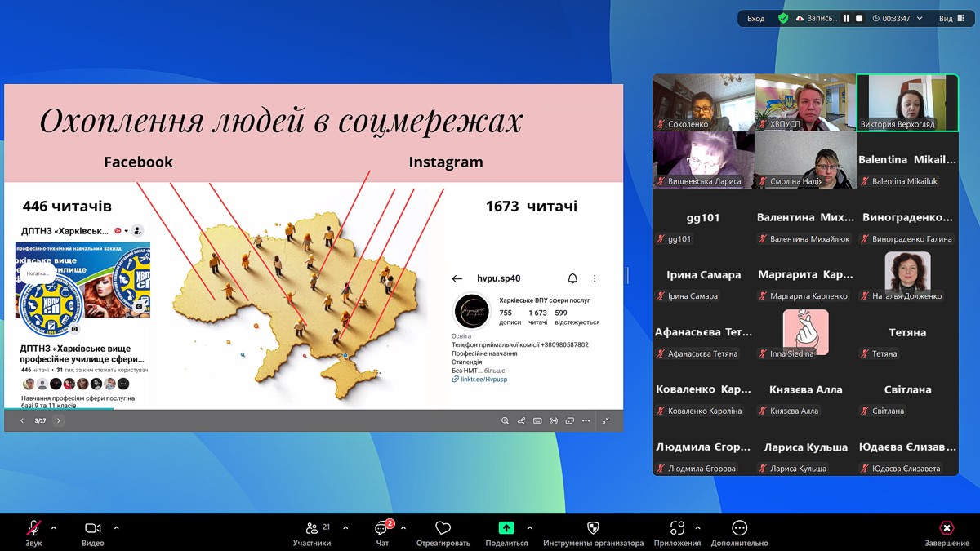This screenshot has width=980, height=551.
Task: Open the Участники participants panel
Action: 312,533
